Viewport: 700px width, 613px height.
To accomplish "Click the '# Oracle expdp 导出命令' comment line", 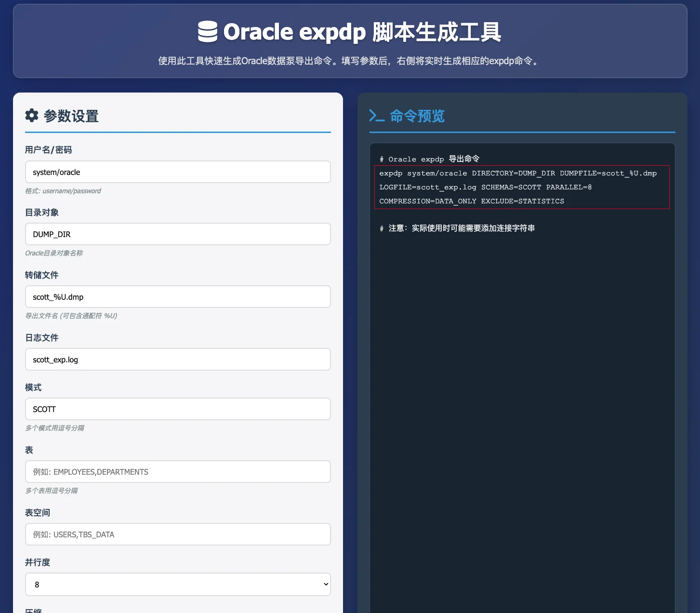I will click(429, 159).
